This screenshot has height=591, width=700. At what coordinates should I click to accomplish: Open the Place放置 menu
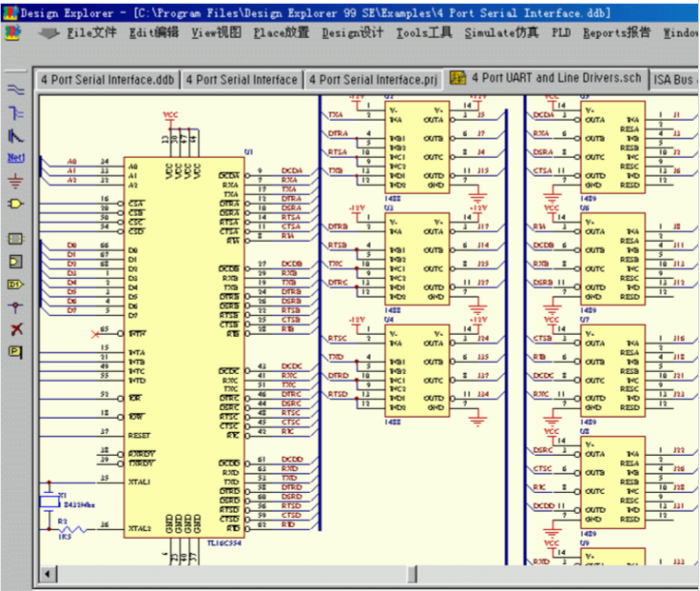(x=282, y=32)
